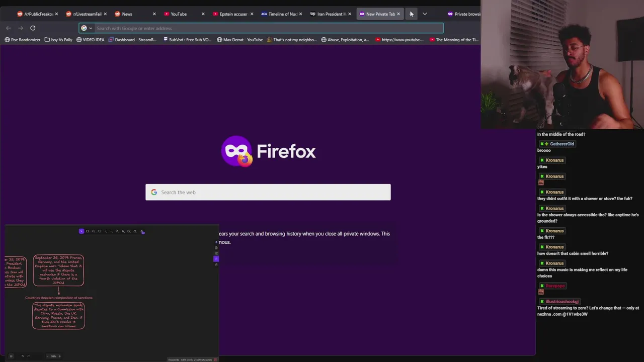Close the YouTube tab

(203, 14)
